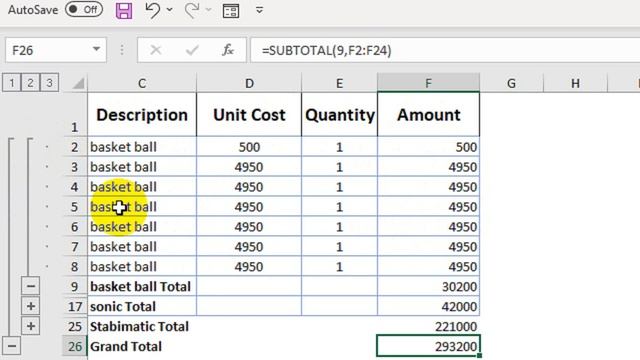Click the 42000 amount cell

coord(429,307)
